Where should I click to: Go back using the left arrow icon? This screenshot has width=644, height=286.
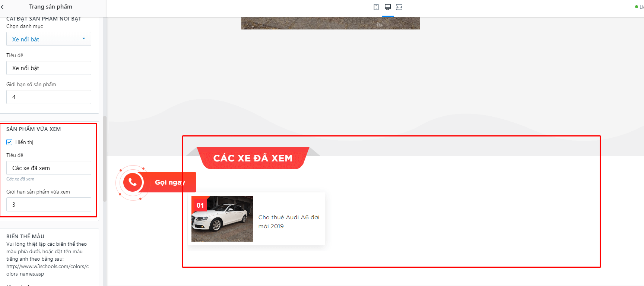point(3,7)
